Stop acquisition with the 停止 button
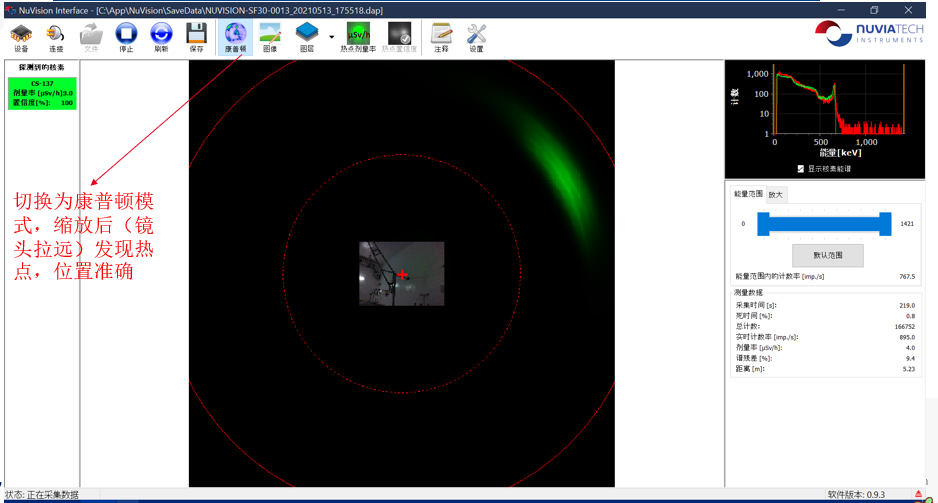The height and width of the screenshot is (503, 938). (126, 37)
